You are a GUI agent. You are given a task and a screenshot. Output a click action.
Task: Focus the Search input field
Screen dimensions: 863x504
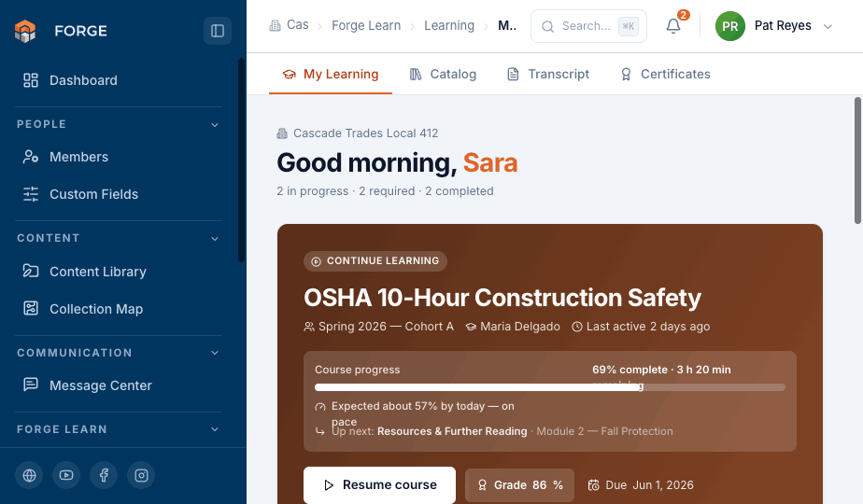(x=588, y=26)
